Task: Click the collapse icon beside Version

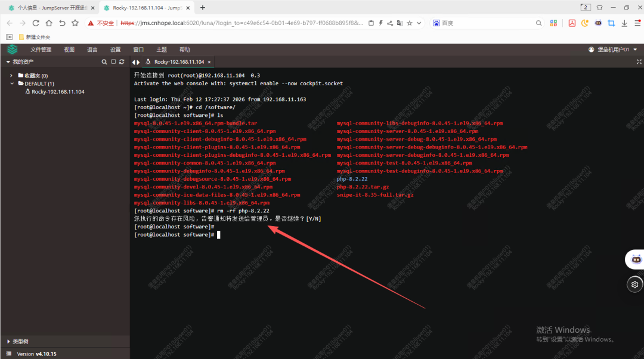Action: click(x=8, y=353)
